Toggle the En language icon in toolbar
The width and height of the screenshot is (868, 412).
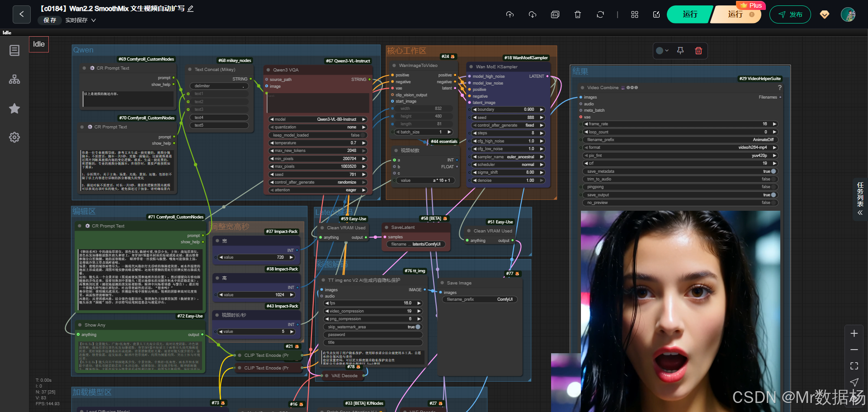(x=555, y=14)
